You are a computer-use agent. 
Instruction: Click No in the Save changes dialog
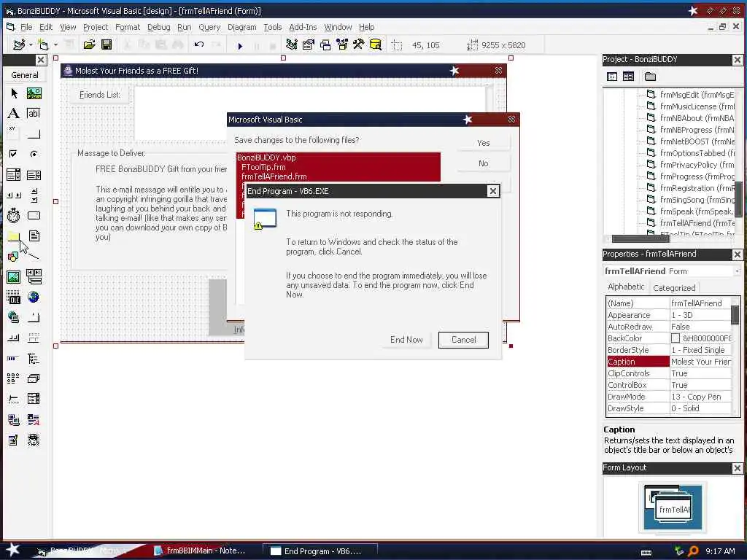[x=484, y=163]
